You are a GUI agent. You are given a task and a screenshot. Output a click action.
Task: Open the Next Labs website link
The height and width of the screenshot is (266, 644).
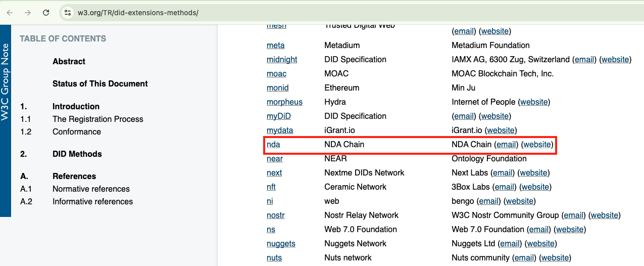pos(533,172)
